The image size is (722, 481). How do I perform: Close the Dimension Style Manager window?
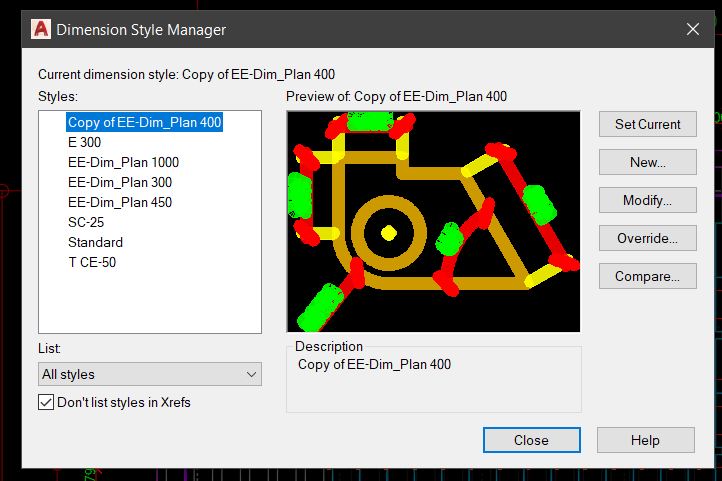coord(693,29)
